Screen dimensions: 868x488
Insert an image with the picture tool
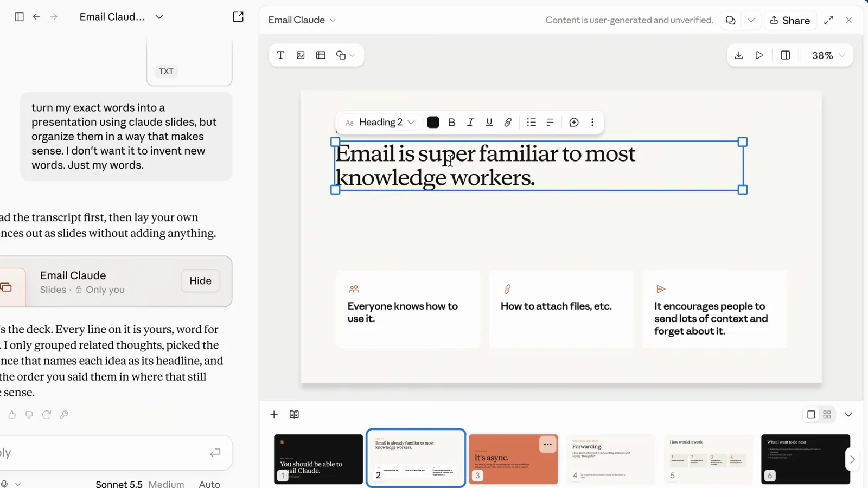(x=301, y=55)
